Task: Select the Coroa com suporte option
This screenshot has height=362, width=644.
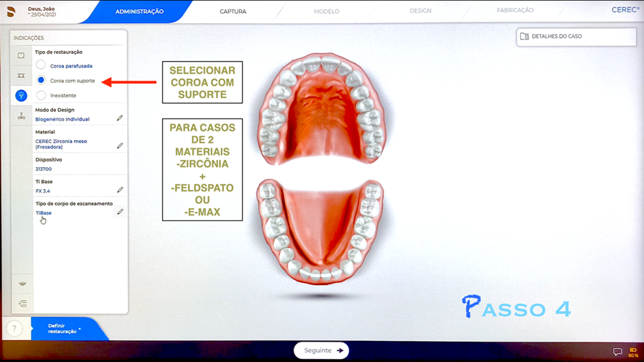Action: [41, 80]
